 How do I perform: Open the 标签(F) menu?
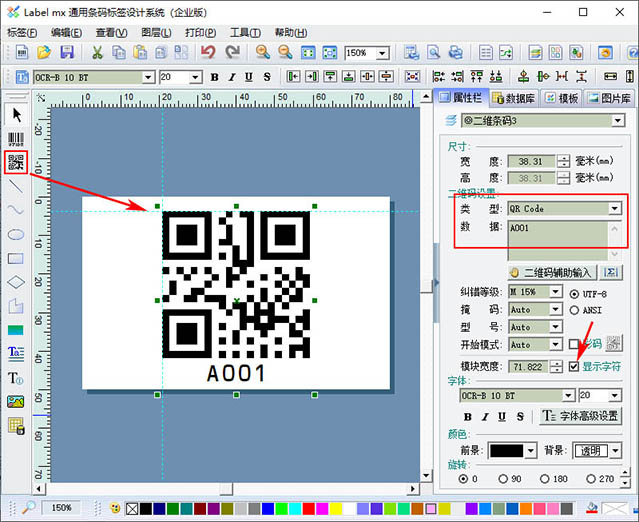(22, 33)
